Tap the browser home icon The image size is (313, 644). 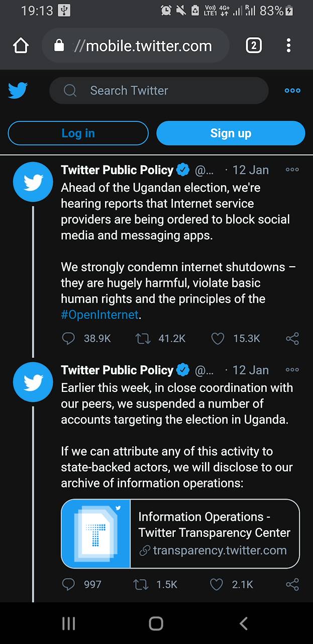tap(21, 46)
